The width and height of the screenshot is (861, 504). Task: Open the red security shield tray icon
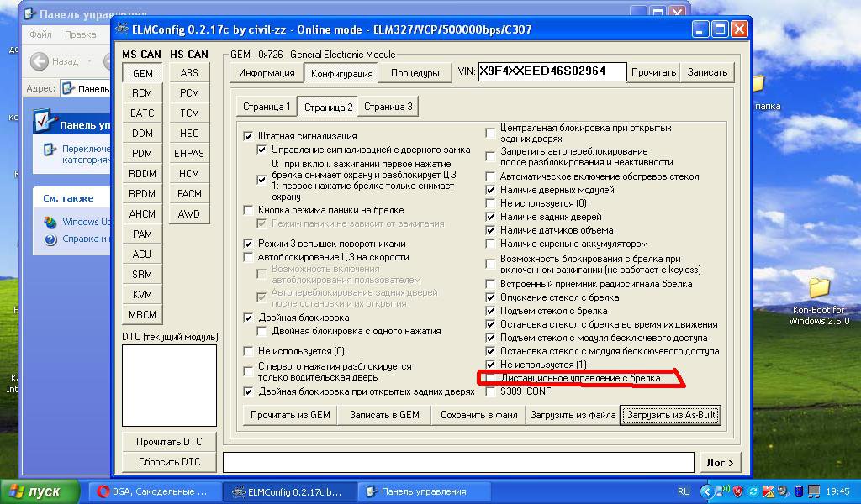(x=738, y=491)
